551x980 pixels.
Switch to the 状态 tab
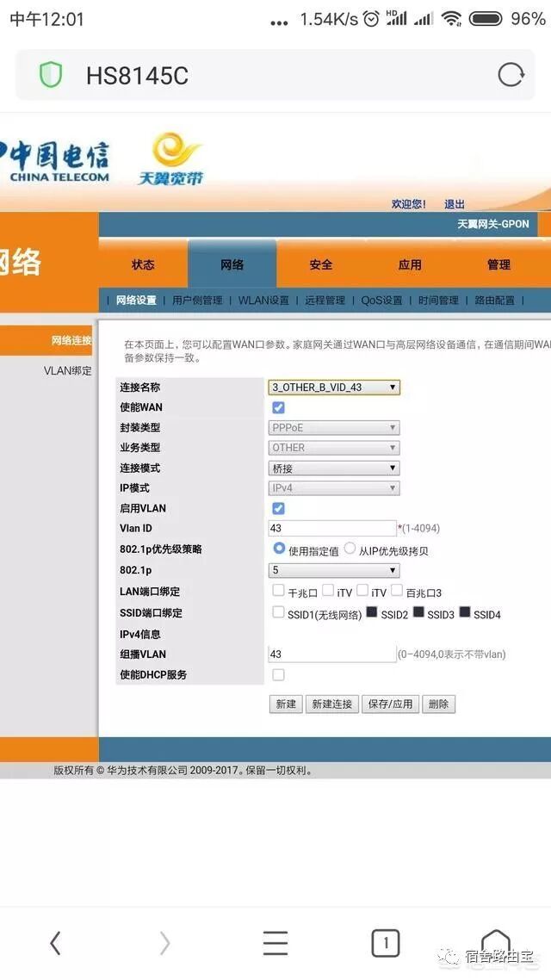pyautogui.click(x=143, y=264)
